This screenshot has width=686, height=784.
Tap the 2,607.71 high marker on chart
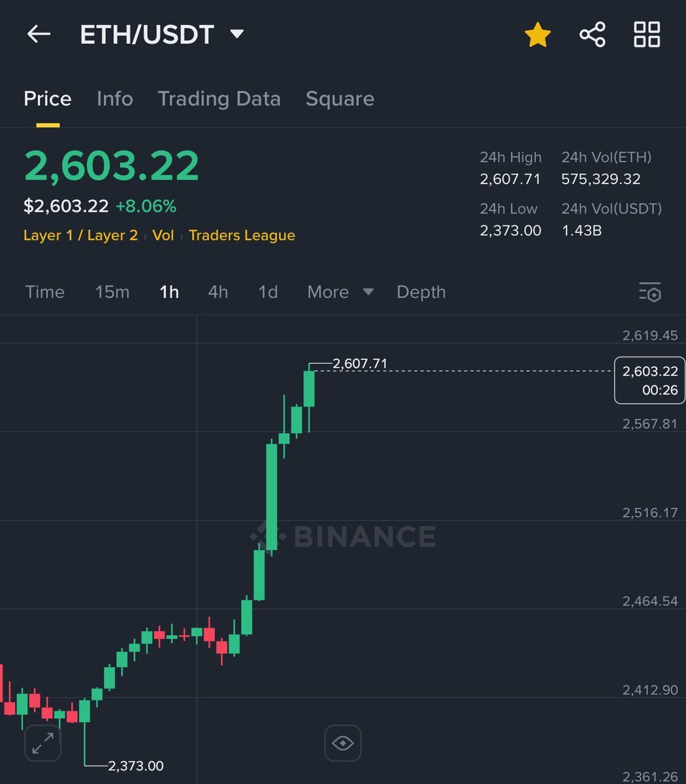pos(360,363)
